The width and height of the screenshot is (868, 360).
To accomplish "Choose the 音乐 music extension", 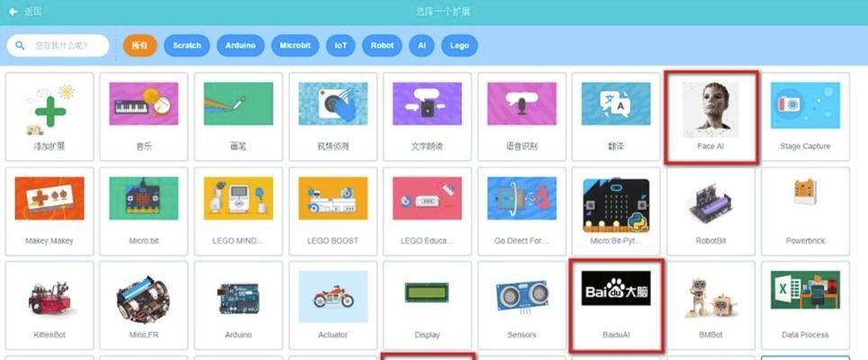I will click(144, 117).
